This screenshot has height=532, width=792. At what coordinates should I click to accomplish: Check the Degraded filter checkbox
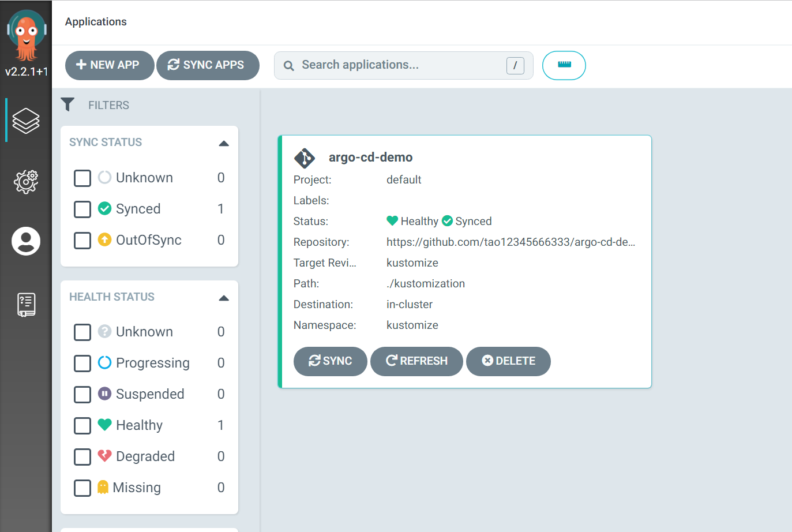coord(82,457)
